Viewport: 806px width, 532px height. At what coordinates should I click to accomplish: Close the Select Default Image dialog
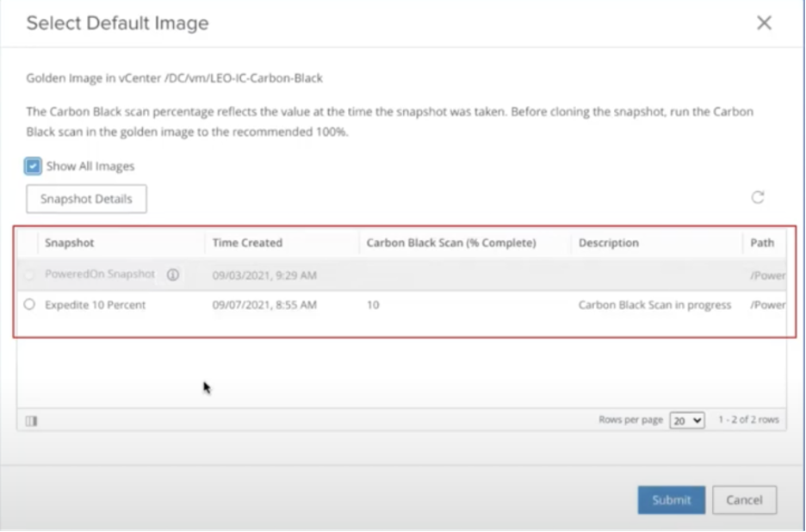[x=764, y=23]
